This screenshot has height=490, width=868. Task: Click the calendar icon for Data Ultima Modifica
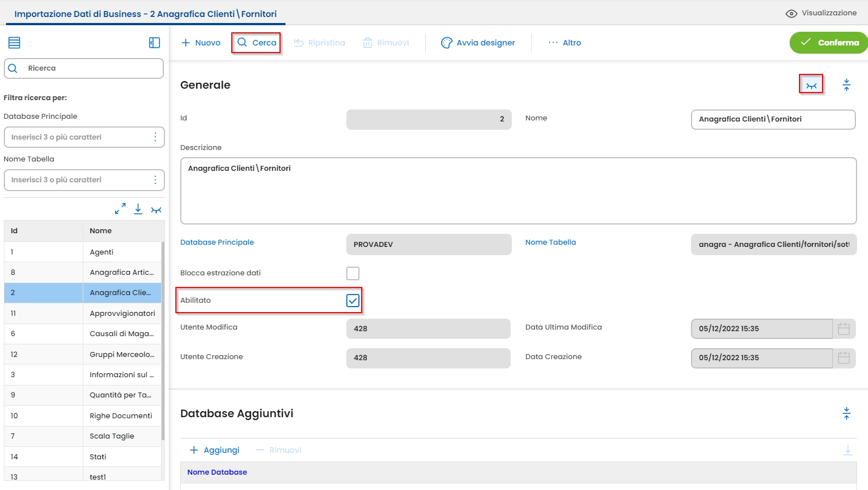tap(844, 328)
